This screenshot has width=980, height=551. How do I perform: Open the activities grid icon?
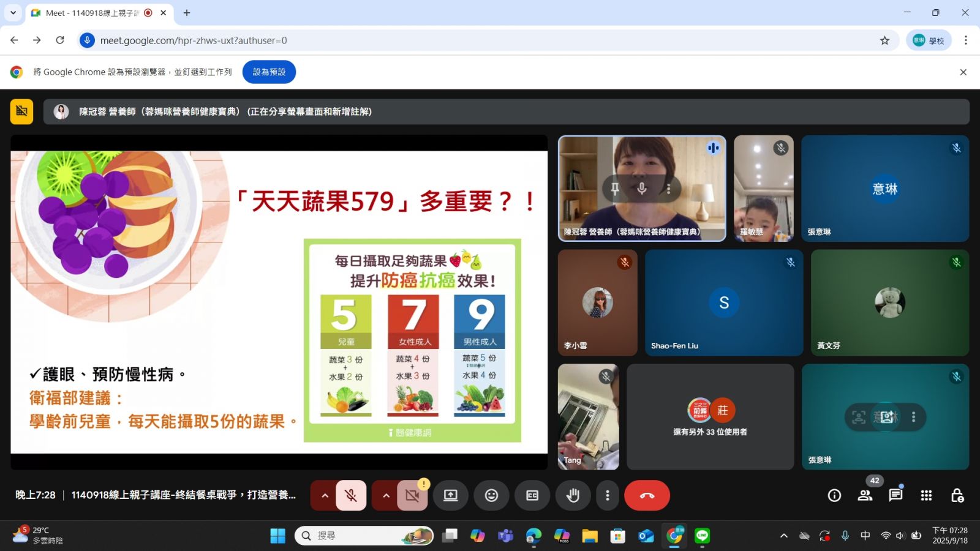coord(926,495)
